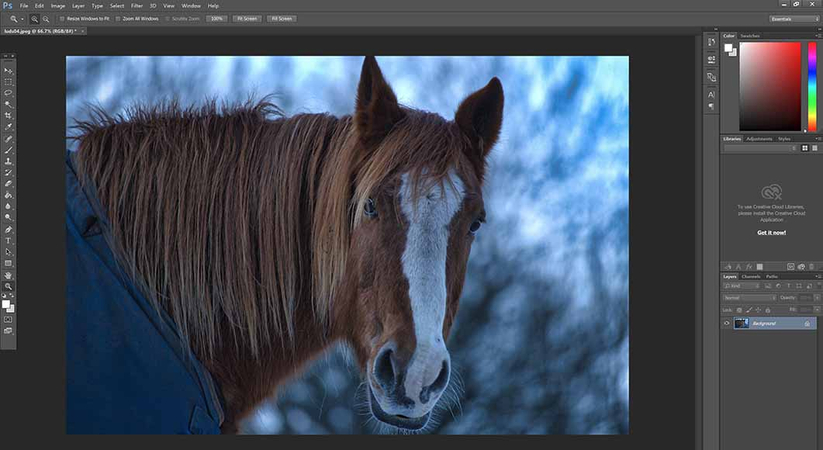Image resolution: width=823 pixels, height=450 pixels.
Task: Toggle pixel layer filter in Layers
Action: [x=768, y=286]
